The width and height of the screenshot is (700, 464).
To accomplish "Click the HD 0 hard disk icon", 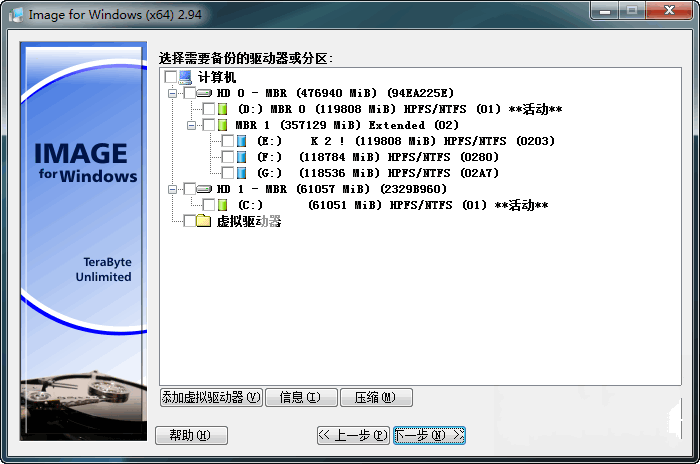I will tap(204, 93).
